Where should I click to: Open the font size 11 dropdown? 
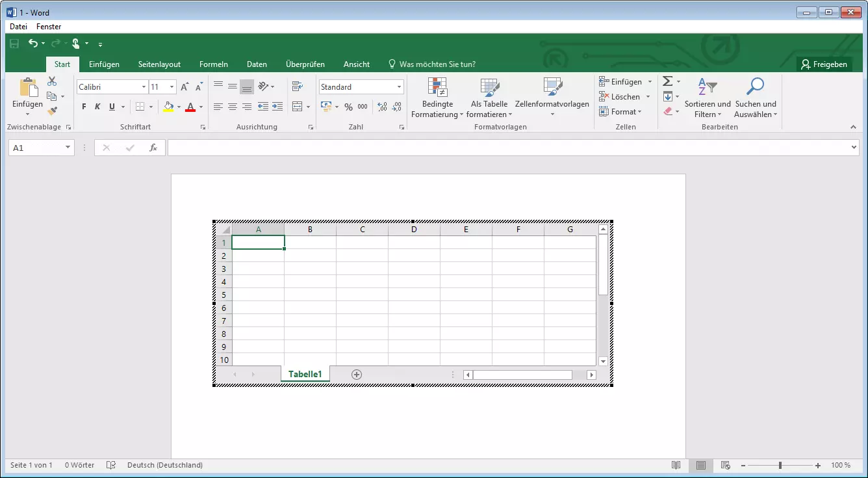tap(172, 87)
